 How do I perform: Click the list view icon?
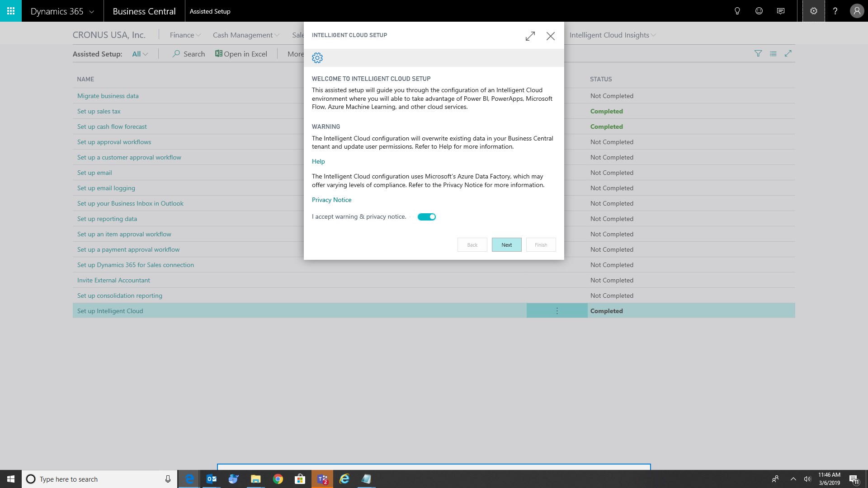(x=773, y=53)
